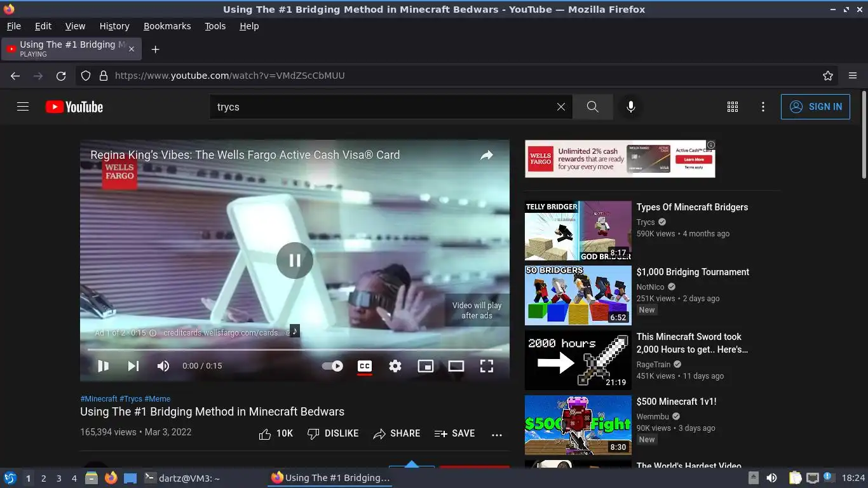Click the #Meme hashtag

(x=158, y=399)
